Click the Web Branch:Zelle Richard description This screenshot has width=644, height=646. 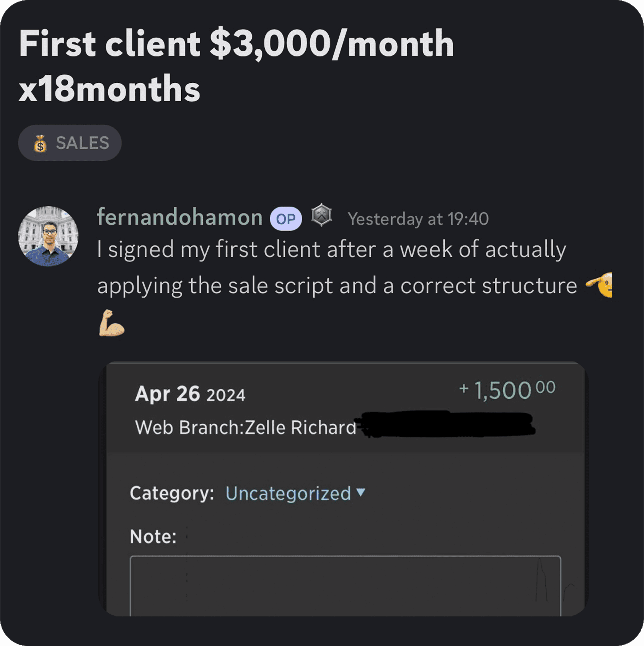[246, 427]
